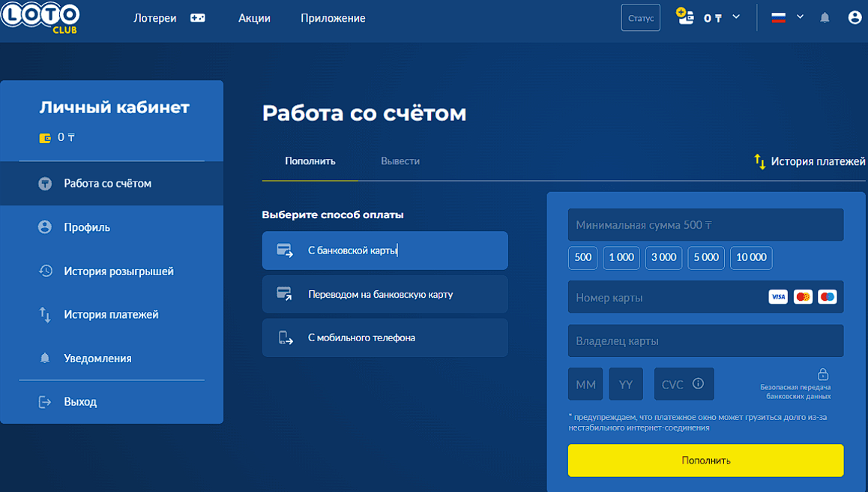
Task: Open Профиль in the sidebar menu
Action: click(87, 227)
